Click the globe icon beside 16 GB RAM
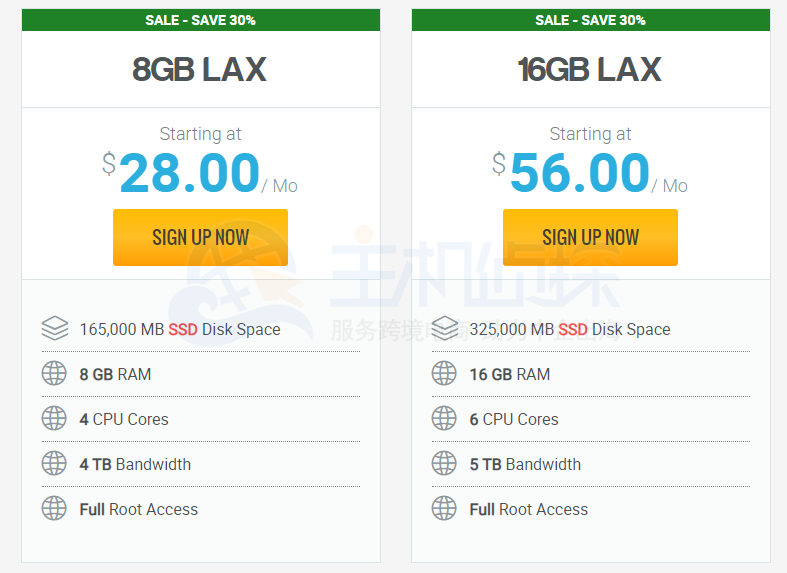This screenshot has height=573, width=787. [444, 374]
